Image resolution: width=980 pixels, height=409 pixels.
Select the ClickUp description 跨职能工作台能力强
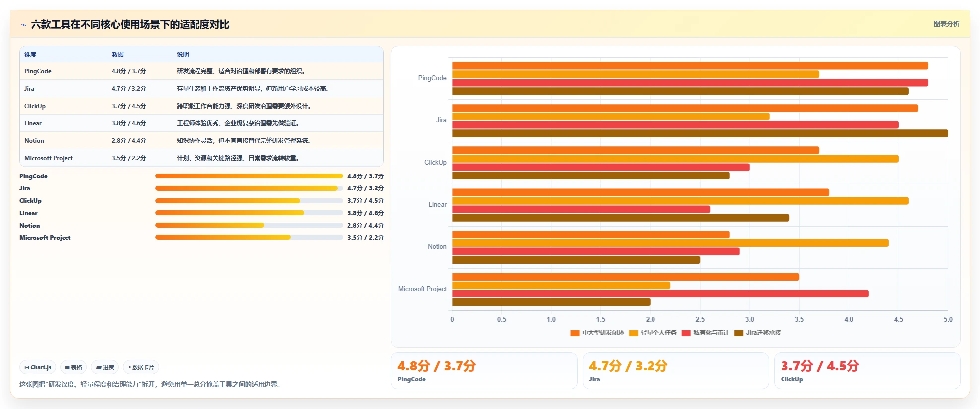[x=245, y=106]
